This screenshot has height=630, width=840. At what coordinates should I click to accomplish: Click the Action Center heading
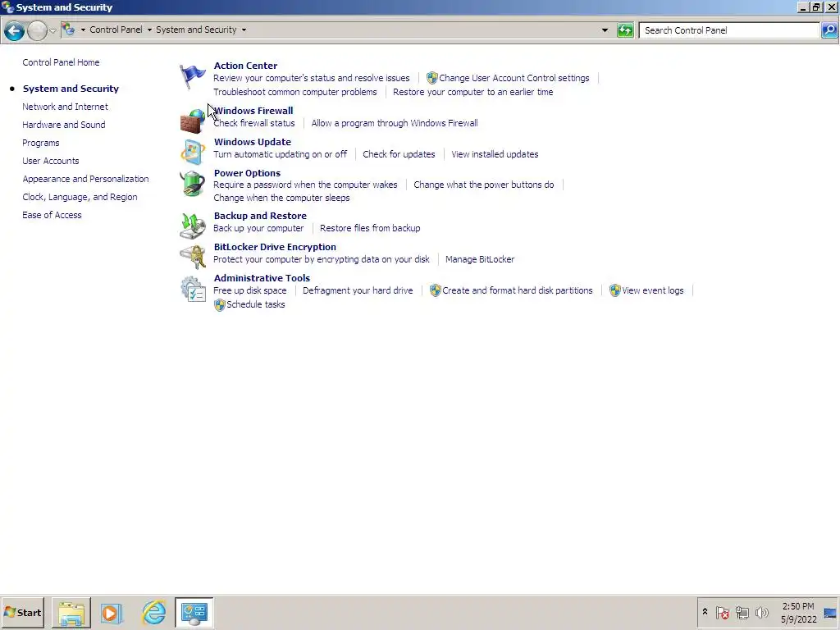pyautogui.click(x=245, y=66)
